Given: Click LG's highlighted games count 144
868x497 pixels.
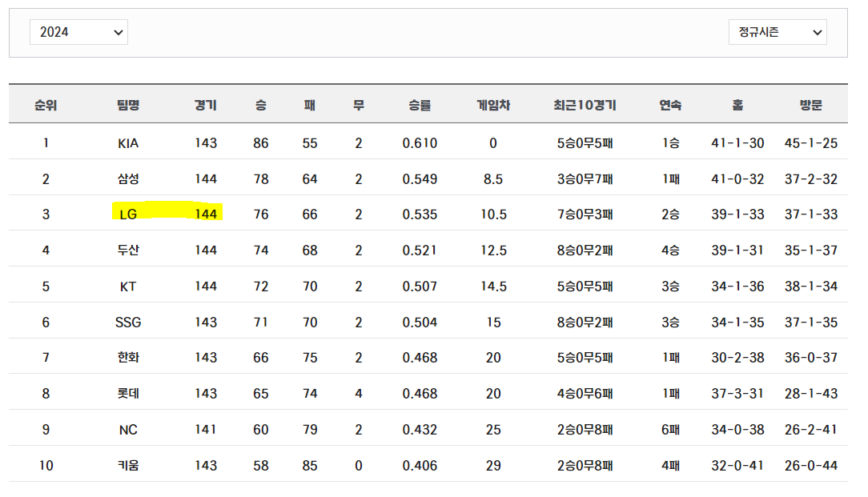Looking at the screenshot, I should click(x=205, y=214).
